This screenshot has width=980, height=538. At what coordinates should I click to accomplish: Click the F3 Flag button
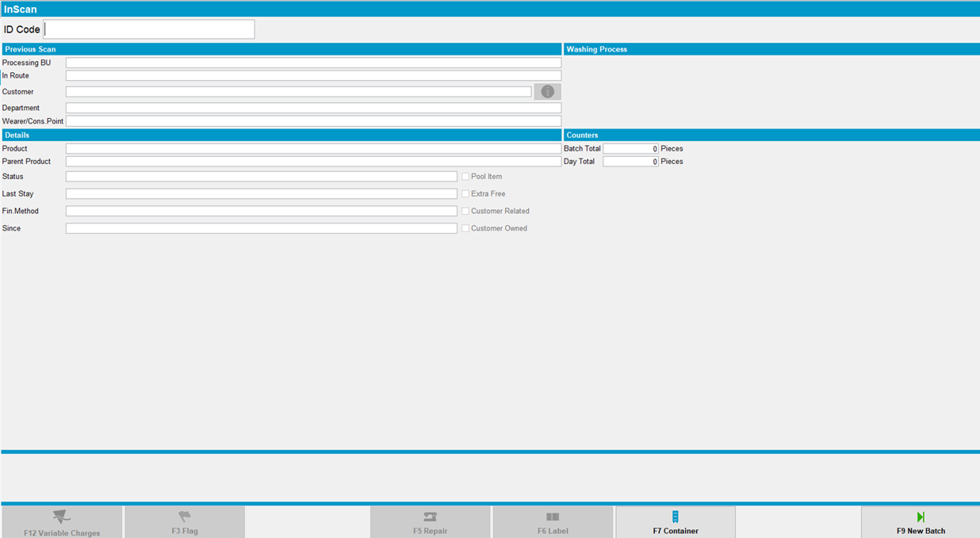coord(185,522)
